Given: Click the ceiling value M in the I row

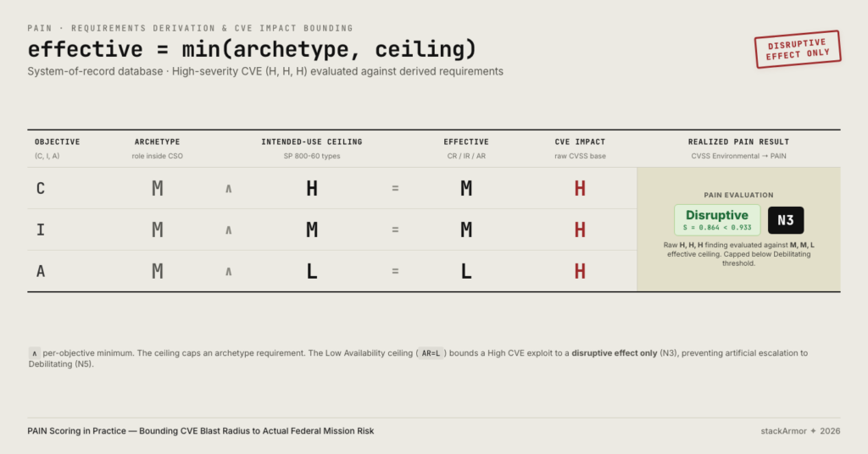Looking at the screenshot, I should pos(312,230).
